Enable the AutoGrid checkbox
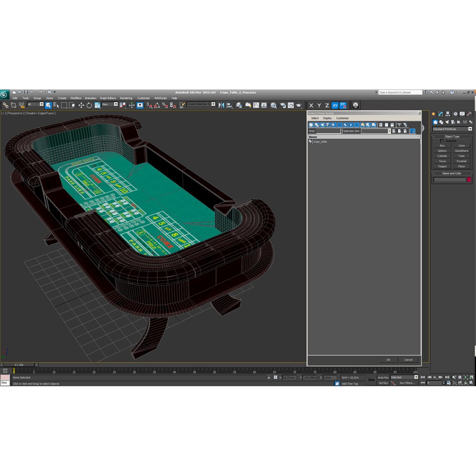This screenshot has width=476, height=476. pos(442,141)
